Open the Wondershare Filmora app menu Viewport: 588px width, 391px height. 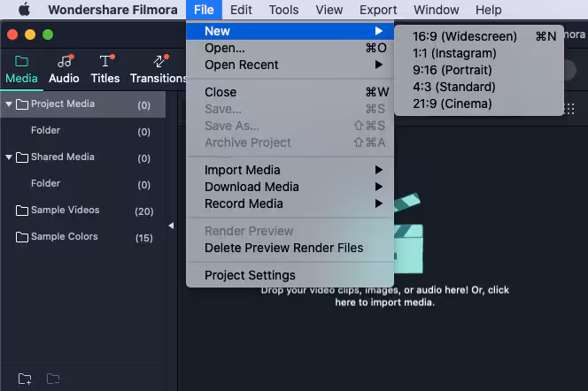112,10
